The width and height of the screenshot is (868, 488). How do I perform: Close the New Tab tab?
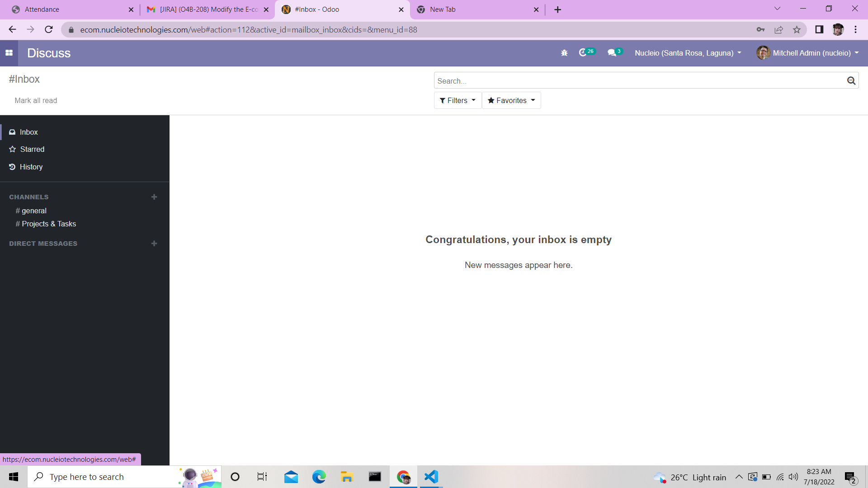click(x=536, y=9)
